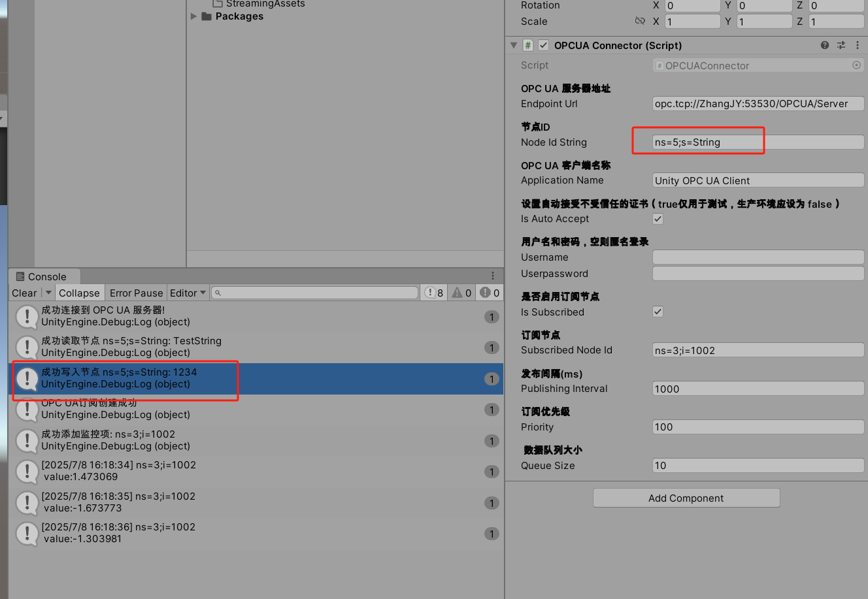Collapse the OPCUA Connector component foldout
Screen dimensions: 868x599
click(x=514, y=45)
